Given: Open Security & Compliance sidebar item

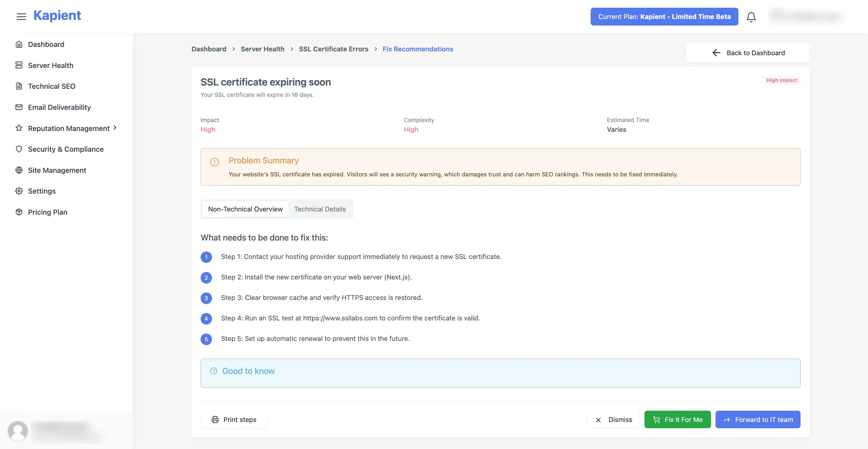Looking at the screenshot, I should (x=66, y=149).
